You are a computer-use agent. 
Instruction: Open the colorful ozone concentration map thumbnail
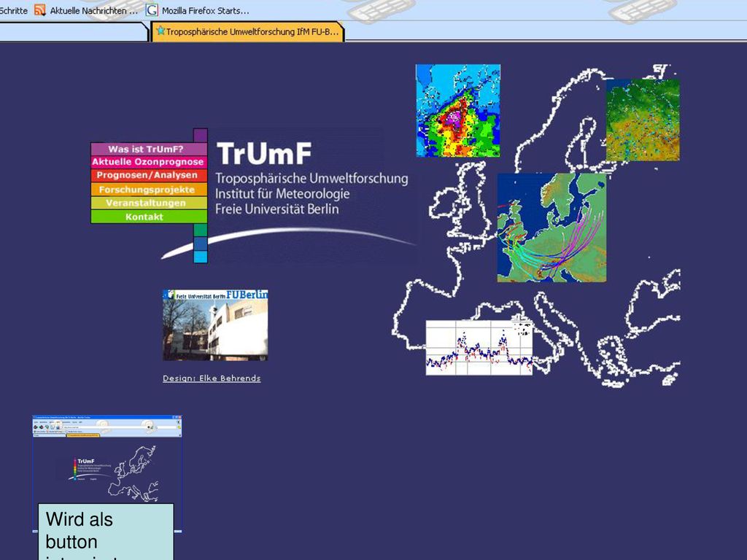[458, 111]
